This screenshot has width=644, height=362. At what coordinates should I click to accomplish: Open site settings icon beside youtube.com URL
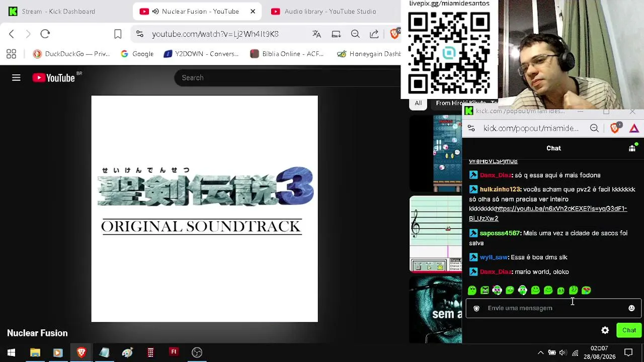click(x=140, y=34)
